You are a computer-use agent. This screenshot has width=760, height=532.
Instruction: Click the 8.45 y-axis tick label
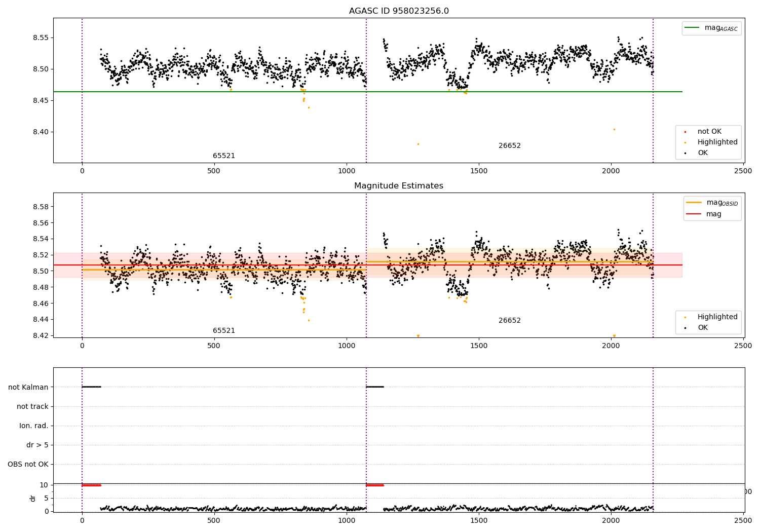click(41, 101)
